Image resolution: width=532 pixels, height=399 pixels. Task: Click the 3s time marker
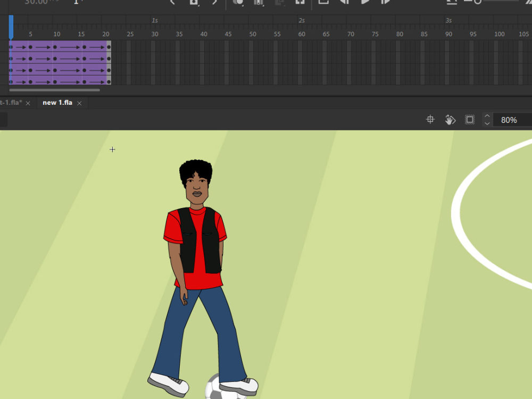coord(448,20)
